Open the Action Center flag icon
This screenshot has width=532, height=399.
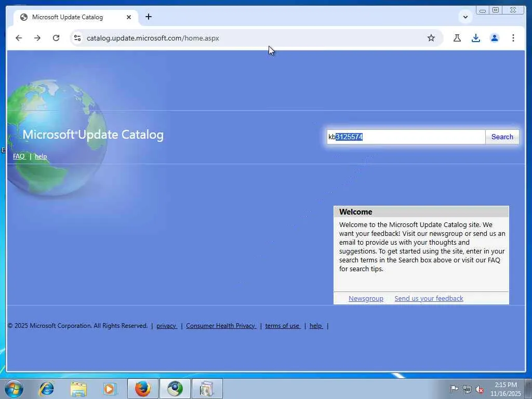pyautogui.click(x=454, y=389)
